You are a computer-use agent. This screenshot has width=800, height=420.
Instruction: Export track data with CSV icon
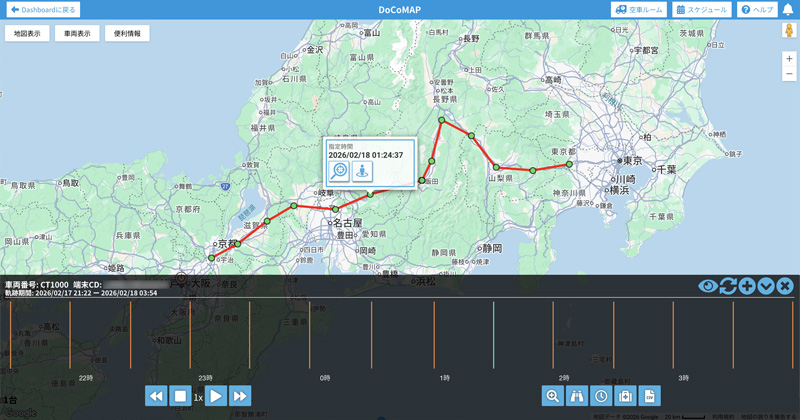650,396
